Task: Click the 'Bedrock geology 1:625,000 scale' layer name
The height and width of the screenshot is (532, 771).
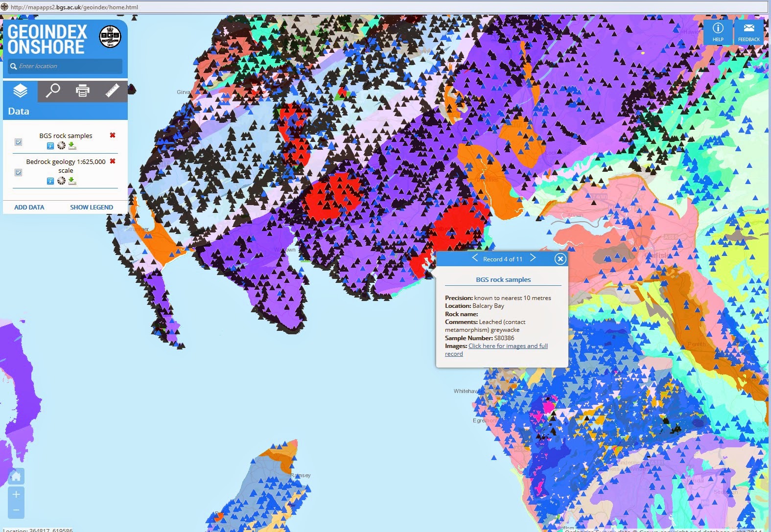Action: (66, 166)
